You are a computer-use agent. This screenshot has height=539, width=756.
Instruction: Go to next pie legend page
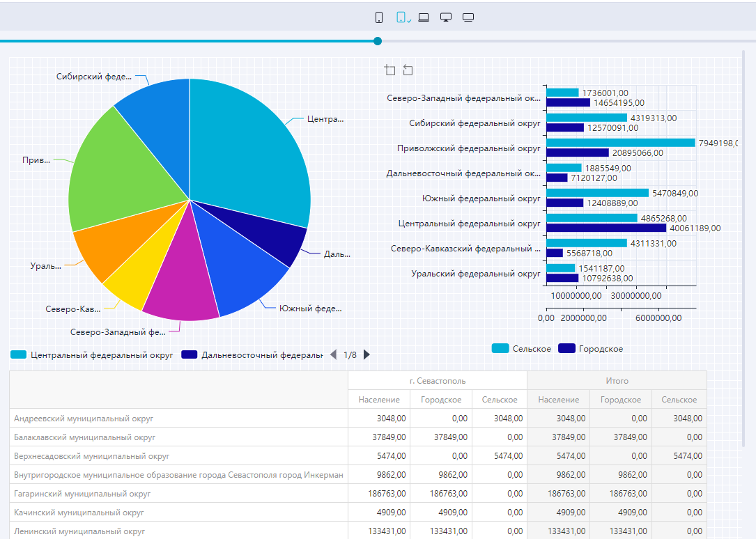[x=367, y=354]
